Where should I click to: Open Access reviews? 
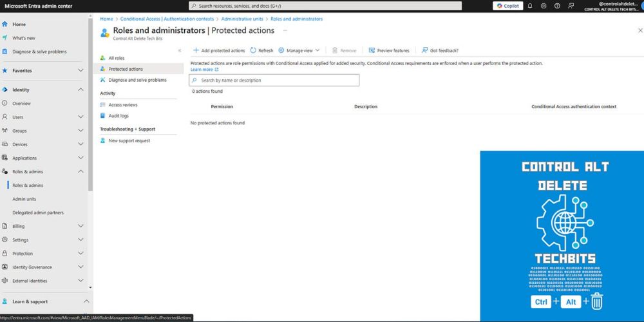pyautogui.click(x=123, y=105)
